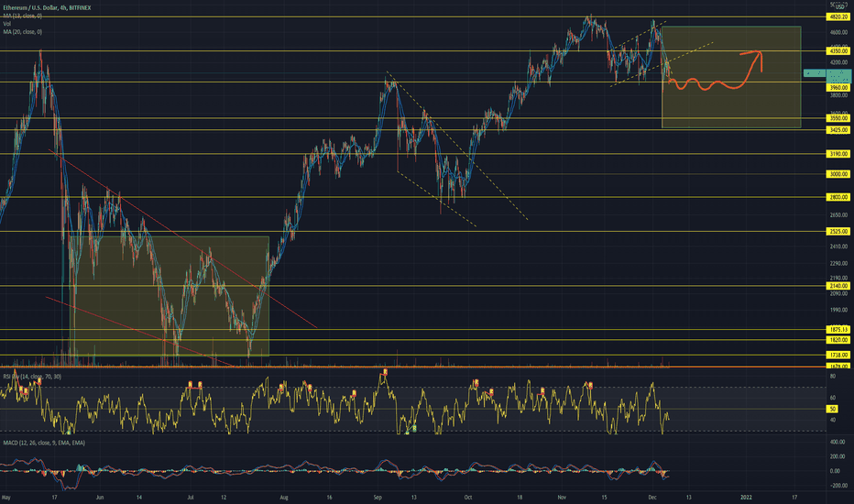The image size is (854, 504).
Task: Click the 1875.13 price label
Action: pos(838,329)
